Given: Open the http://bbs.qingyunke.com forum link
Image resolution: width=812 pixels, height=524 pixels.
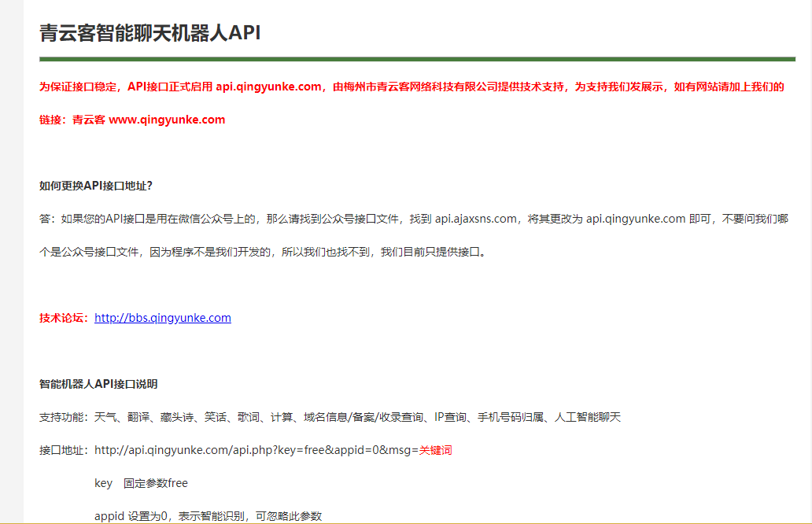Looking at the screenshot, I should tap(163, 318).
